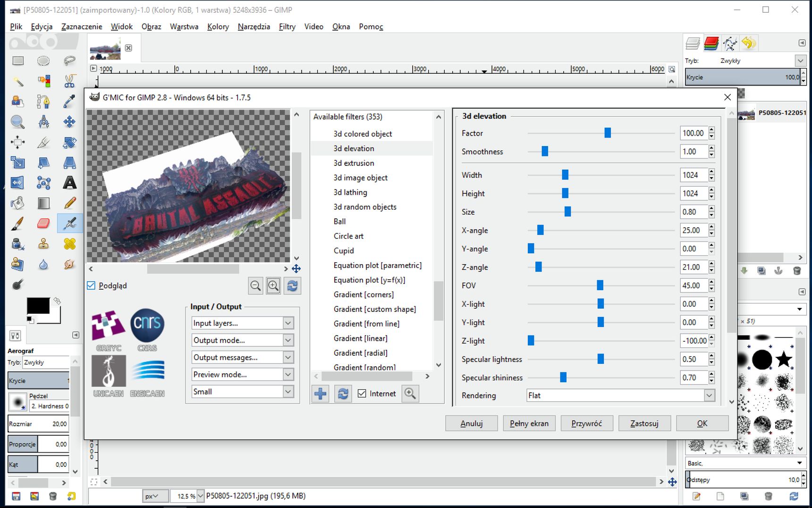This screenshot has width=812, height=508.
Task: Open the Edycja menu
Action: coord(42,26)
